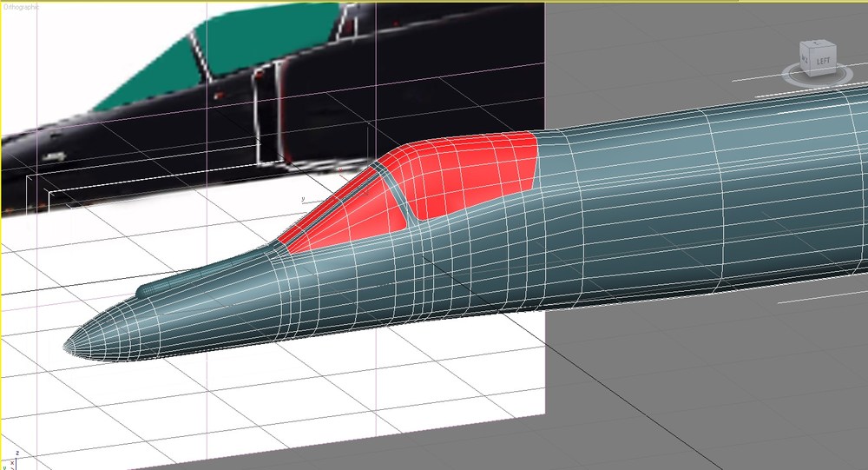Click the world axis tripod in the corner
The height and width of the screenshot is (470, 868).
(x=10, y=461)
